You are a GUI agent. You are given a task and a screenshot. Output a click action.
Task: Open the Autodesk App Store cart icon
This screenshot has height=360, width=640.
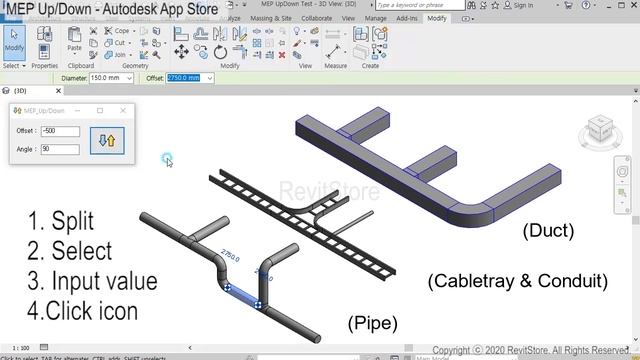tap(568, 5)
